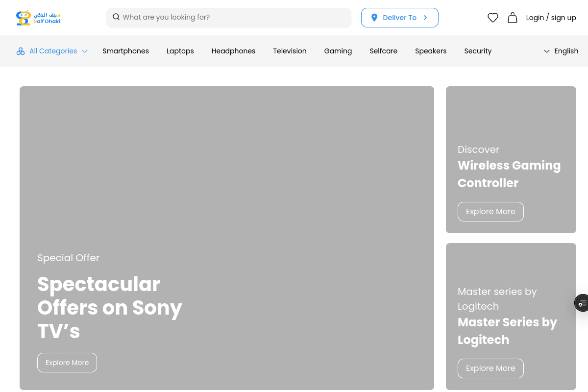Expand the All Categories dropdown
The image size is (588, 392).
[x=85, y=51]
